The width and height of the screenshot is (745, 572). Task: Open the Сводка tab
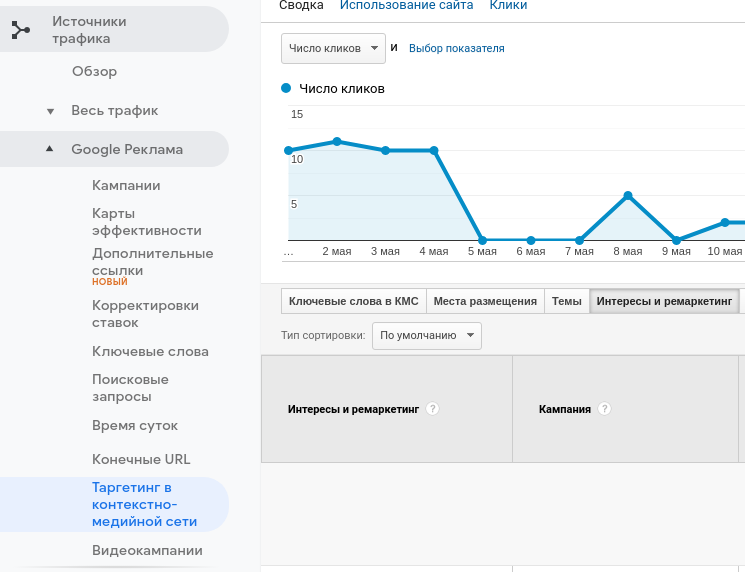pyautogui.click(x=301, y=6)
